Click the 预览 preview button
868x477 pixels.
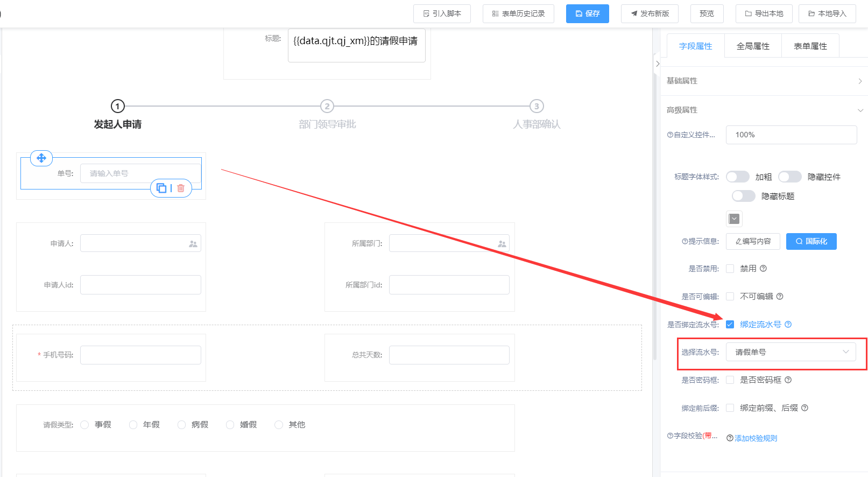coord(707,13)
